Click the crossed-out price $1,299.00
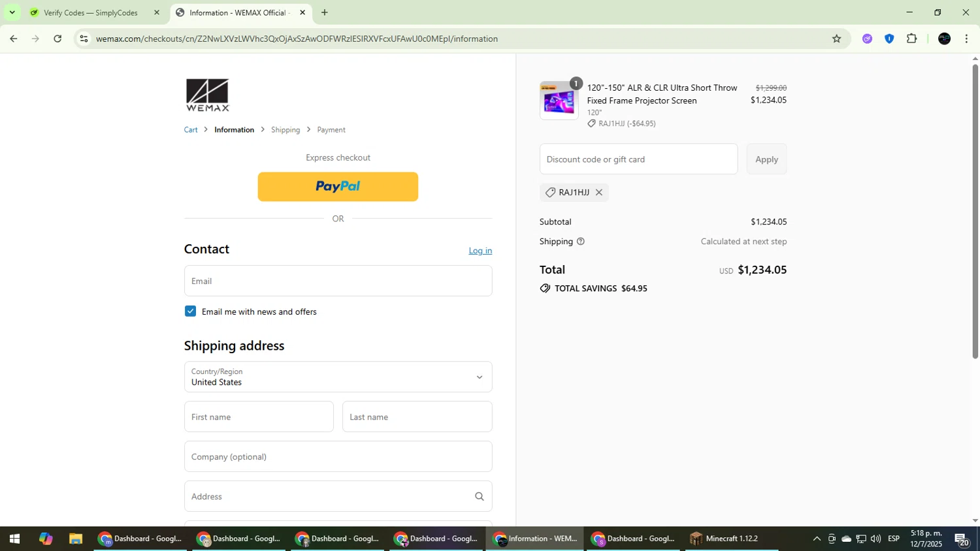This screenshot has width=980, height=551. pyautogui.click(x=771, y=88)
